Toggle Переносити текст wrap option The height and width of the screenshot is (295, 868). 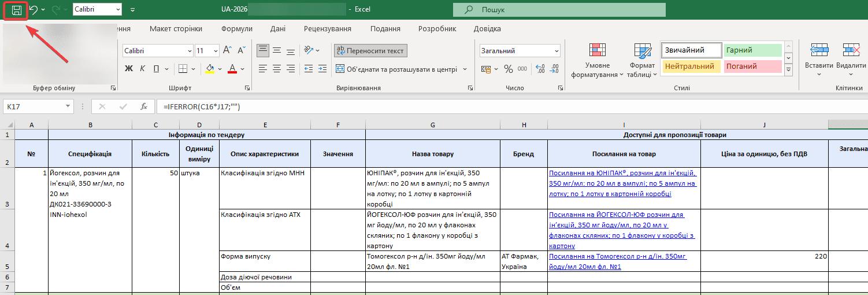click(x=370, y=50)
